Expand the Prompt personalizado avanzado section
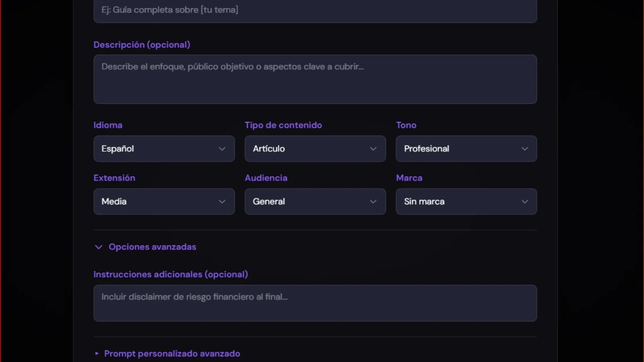644x362 pixels. point(172,353)
